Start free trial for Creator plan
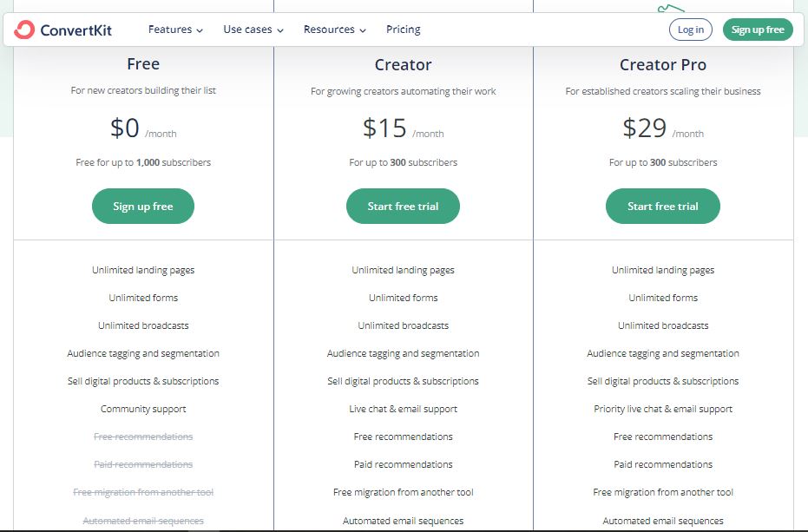This screenshot has width=808, height=532. click(x=403, y=207)
